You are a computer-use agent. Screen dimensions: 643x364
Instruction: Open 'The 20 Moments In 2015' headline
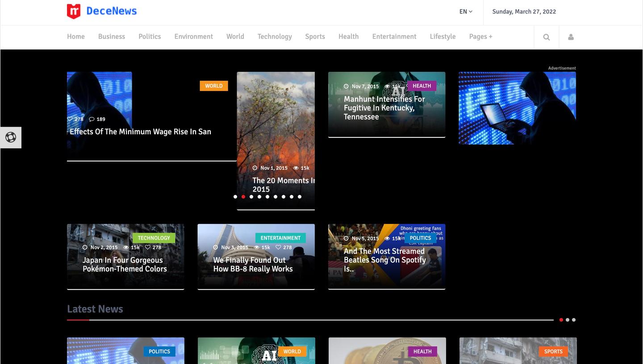pos(284,185)
